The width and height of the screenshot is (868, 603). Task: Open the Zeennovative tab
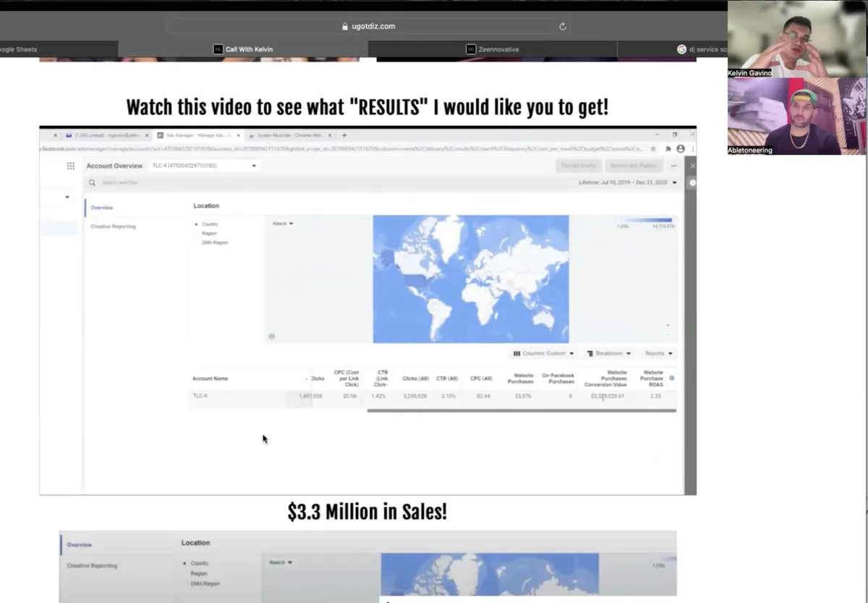pos(493,49)
